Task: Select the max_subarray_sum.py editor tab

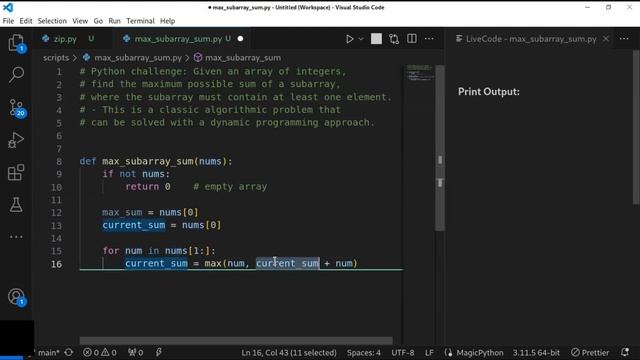Action: click(x=178, y=39)
